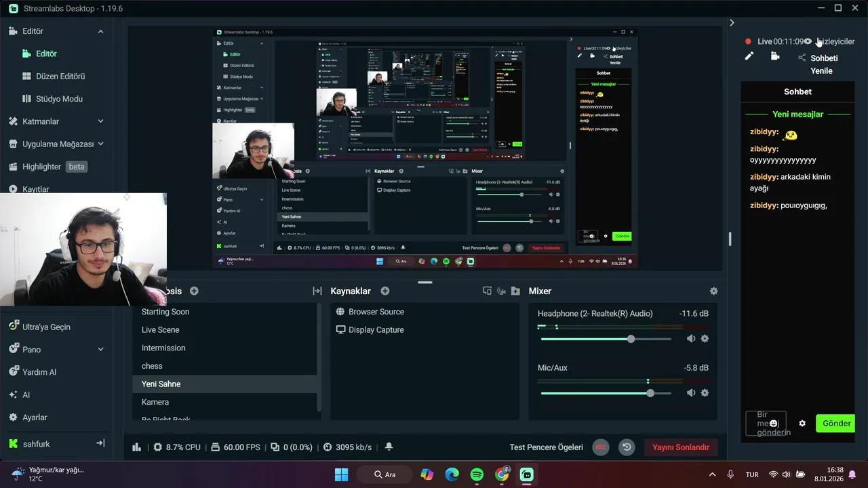
Task: Add a new scene with plus icon
Action: coord(194,291)
